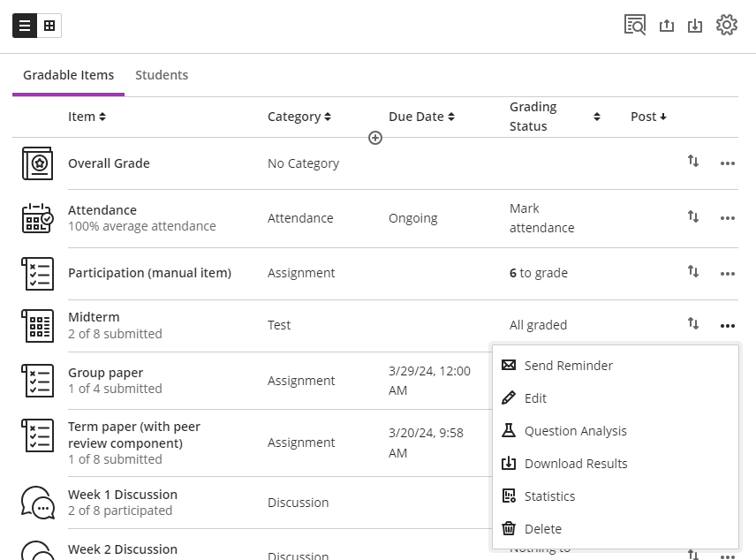Choose Send Reminder in the menu

click(x=568, y=366)
